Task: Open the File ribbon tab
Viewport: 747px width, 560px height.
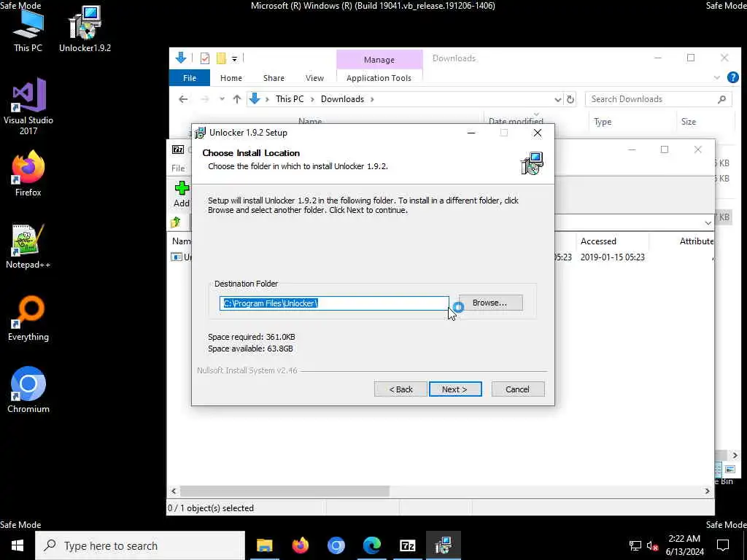Action: [190, 77]
